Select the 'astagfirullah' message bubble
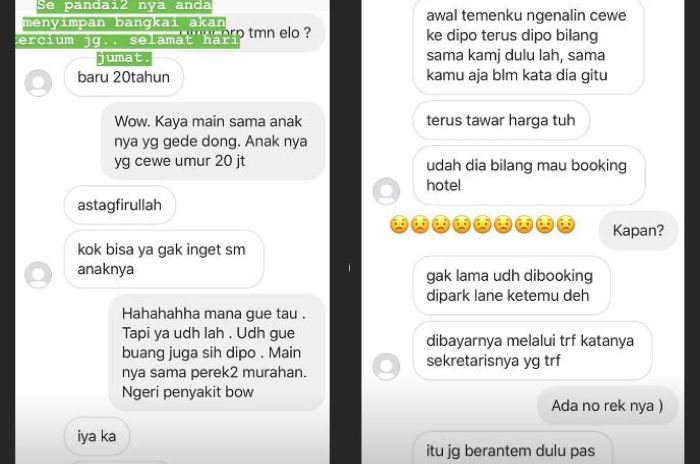Viewport: 700px width, 464px height. click(120, 205)
